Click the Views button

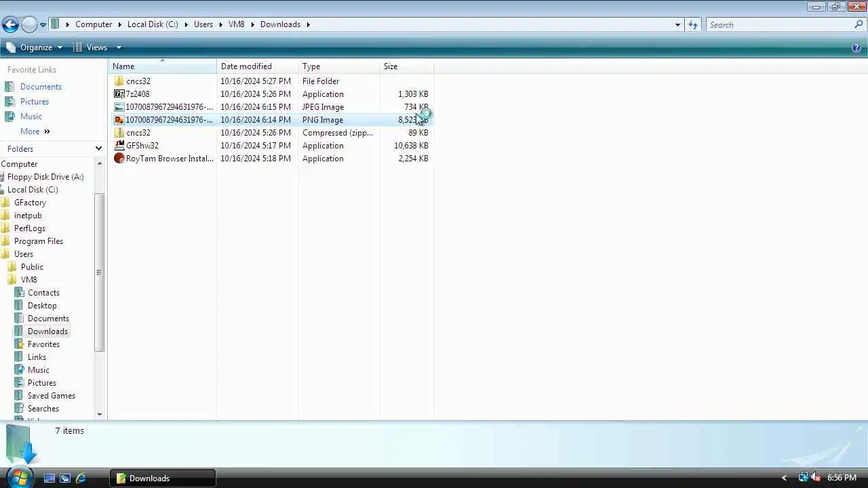pos(90,47)
